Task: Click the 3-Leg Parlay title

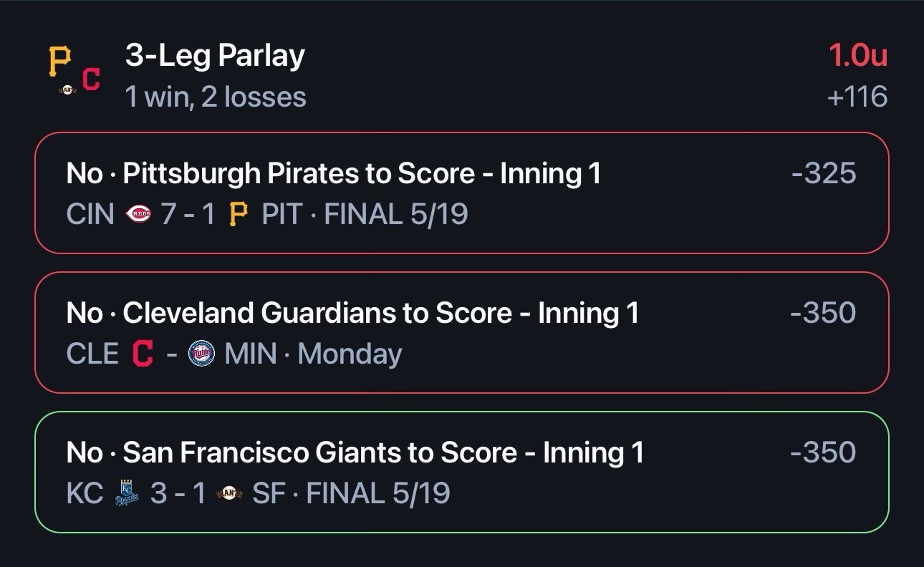Action: (215, 56)
